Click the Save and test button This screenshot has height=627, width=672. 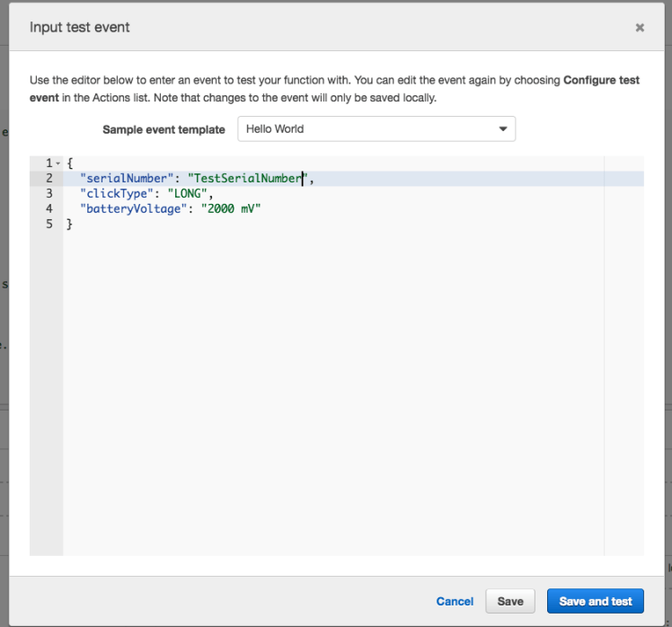tap(596, 602)
